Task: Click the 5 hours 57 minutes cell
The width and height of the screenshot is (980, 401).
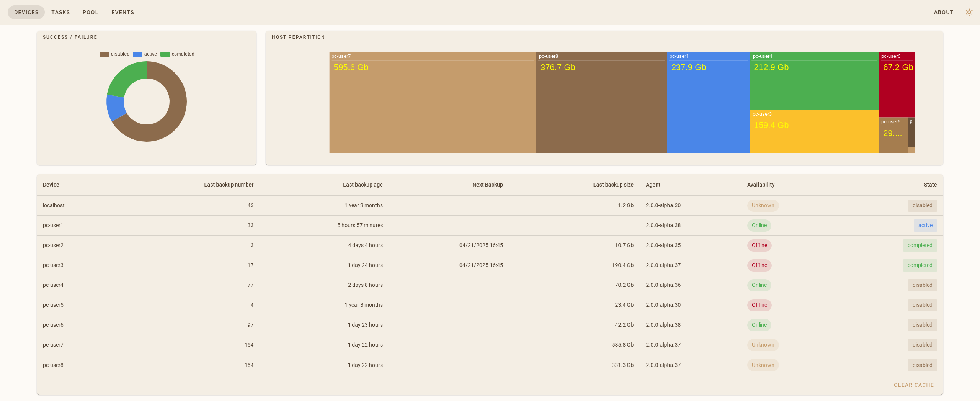Action: 360,226
